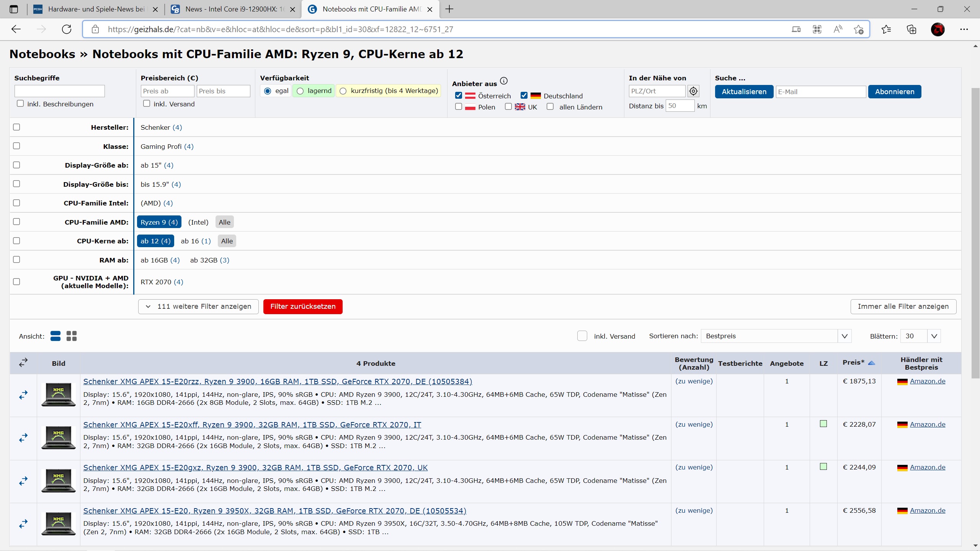
Task: Expand 111 weitere Filter anzeigen
Action: [198, 306]
